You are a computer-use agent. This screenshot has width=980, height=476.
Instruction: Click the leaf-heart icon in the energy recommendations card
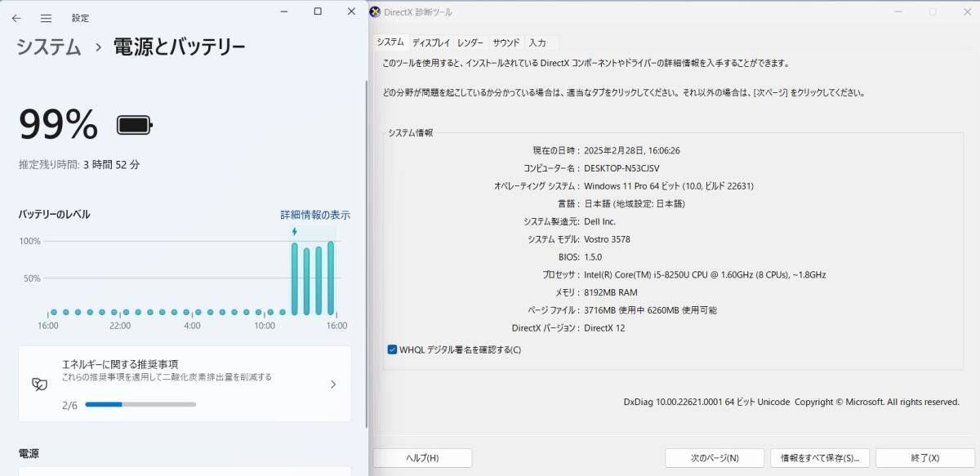coord(38,384)
